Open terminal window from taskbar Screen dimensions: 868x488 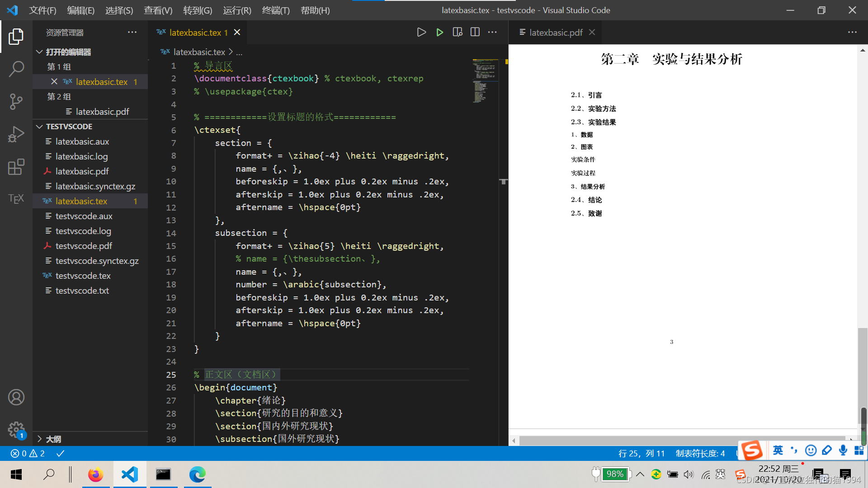point(163,474)
